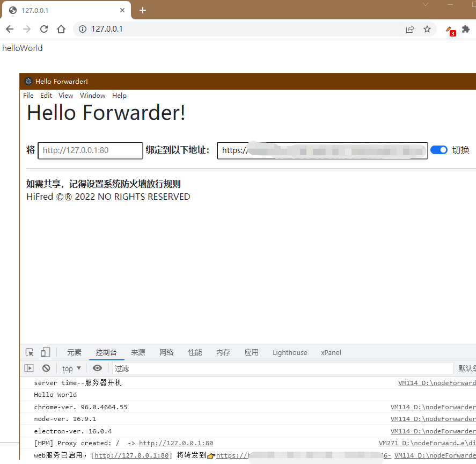Bookmark this page with the star icon
The width and height of the screenshot is (476, 464).
point(427,29)
